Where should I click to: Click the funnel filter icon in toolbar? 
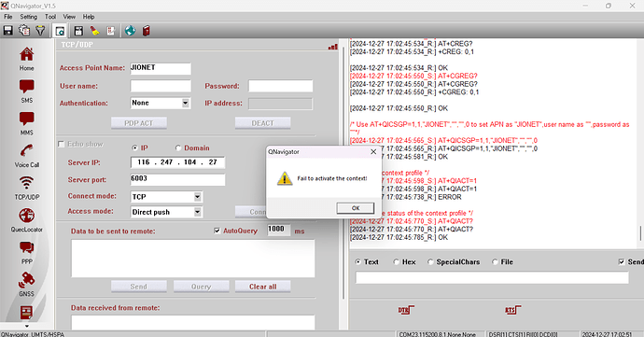[x=40, y=31]
